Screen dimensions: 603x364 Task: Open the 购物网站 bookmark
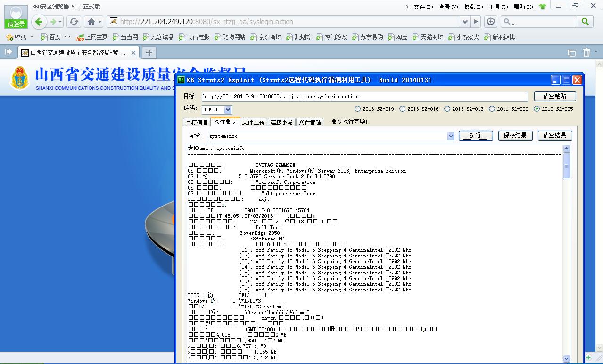(x=230, y=37)
